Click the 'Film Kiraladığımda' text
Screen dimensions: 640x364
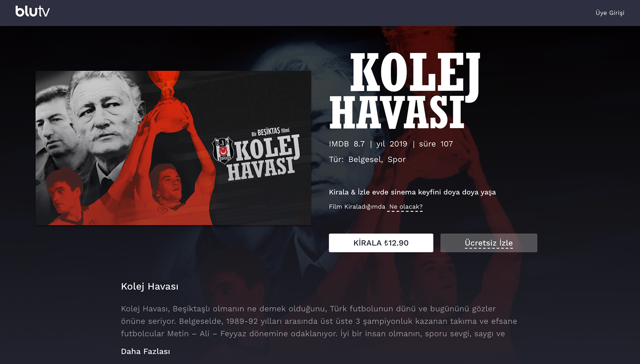[357, 207]
